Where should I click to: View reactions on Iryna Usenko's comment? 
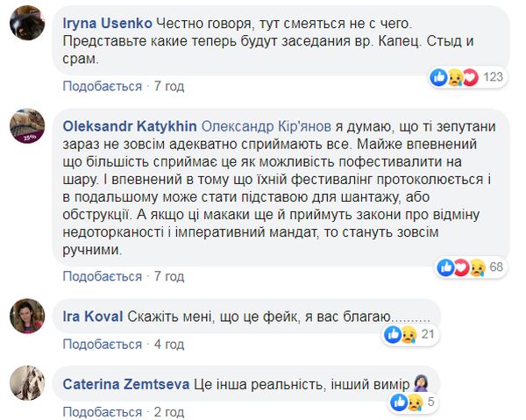pos(467,77)
